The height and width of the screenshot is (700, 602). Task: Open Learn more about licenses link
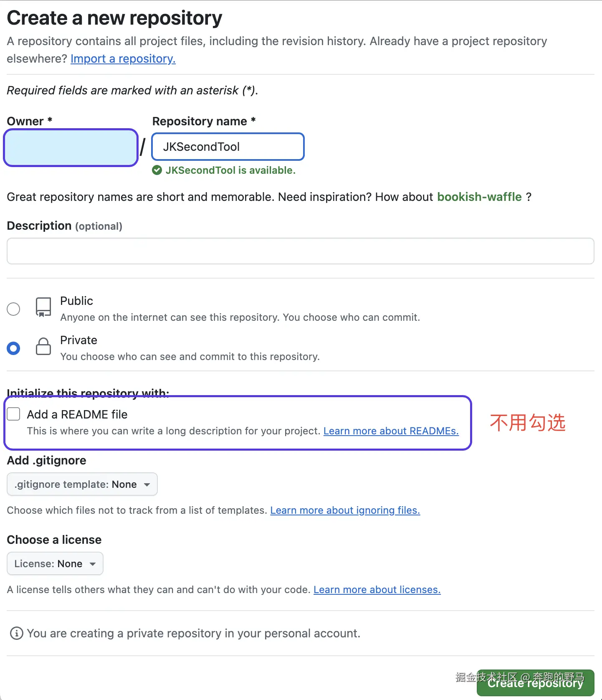coord(377,589)
